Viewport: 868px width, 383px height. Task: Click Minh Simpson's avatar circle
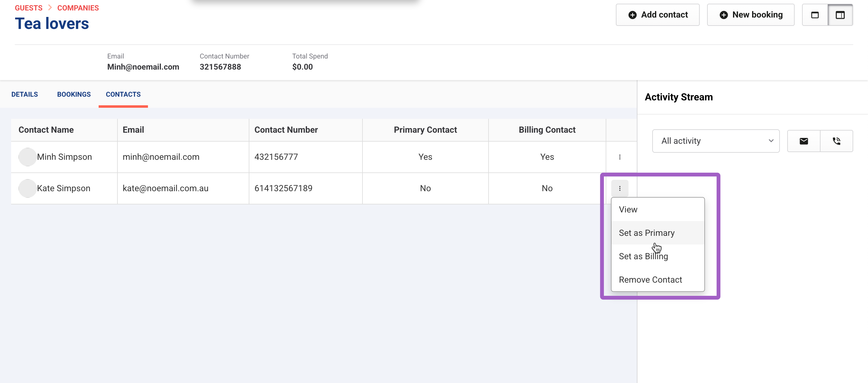[27, 157]
